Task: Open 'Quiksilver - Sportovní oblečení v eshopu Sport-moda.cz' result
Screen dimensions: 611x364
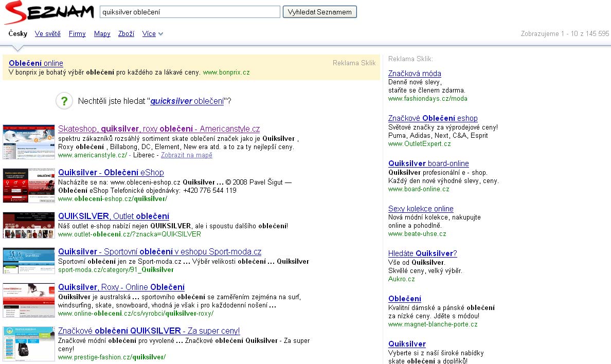Action: pyautogui.click(x=160, y=251)
